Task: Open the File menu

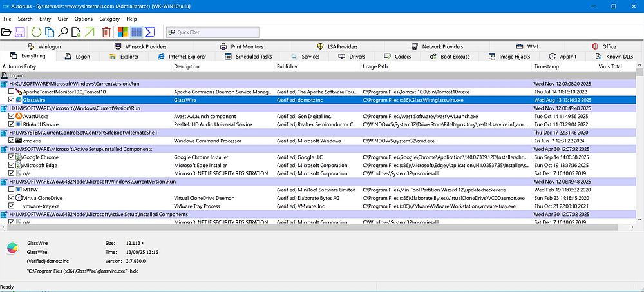Action: click(x=7, y=19)
